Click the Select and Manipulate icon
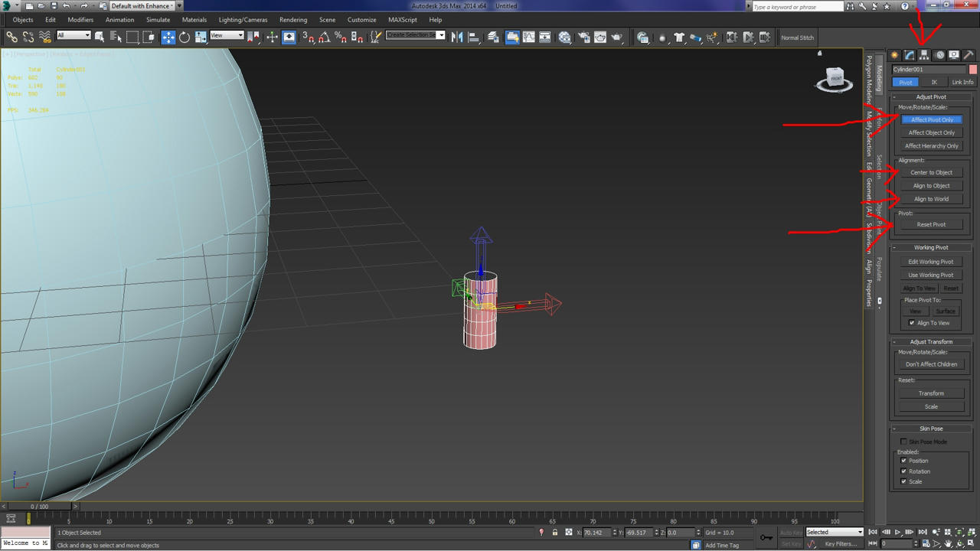The width and height of the screenshot is (980, 551). pos(272,37)
